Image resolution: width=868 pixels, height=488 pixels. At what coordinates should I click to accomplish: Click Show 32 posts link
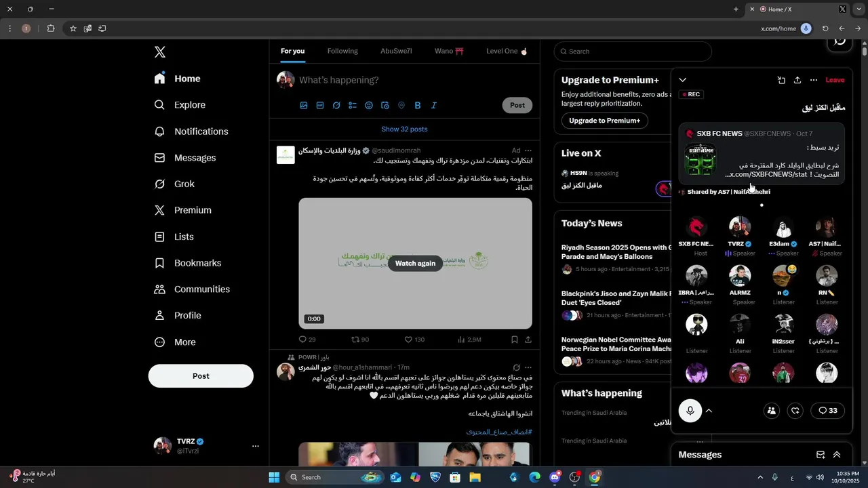[x=404, y=129]
